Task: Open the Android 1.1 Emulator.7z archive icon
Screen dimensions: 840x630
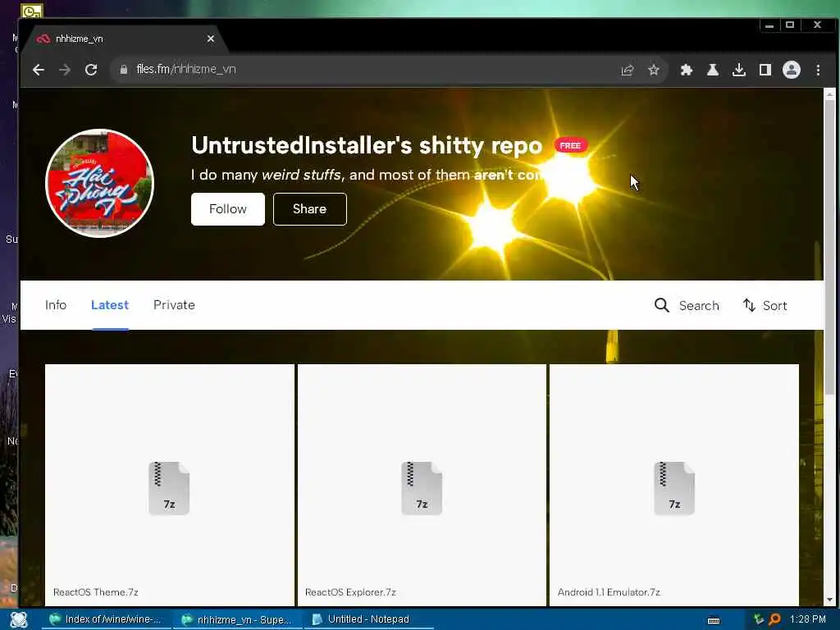Action: click(674, 489)
